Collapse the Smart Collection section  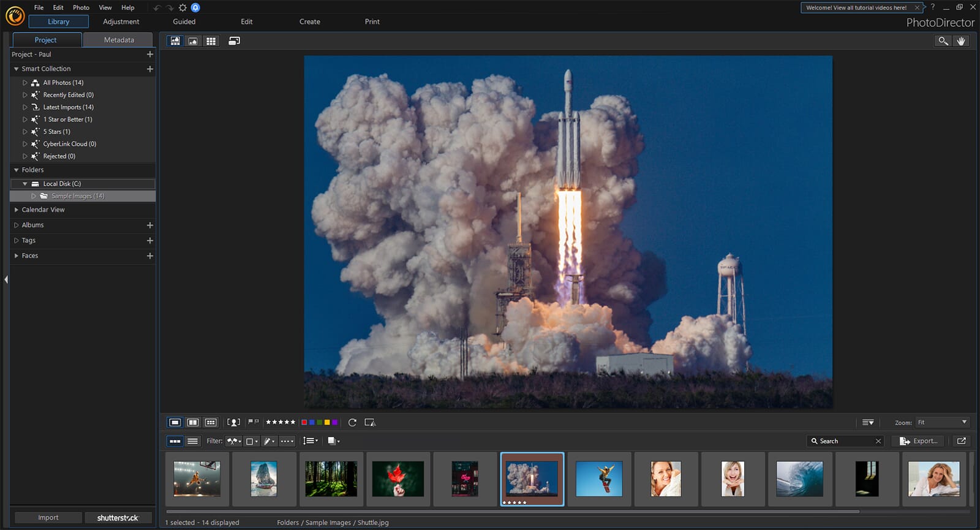17,69
